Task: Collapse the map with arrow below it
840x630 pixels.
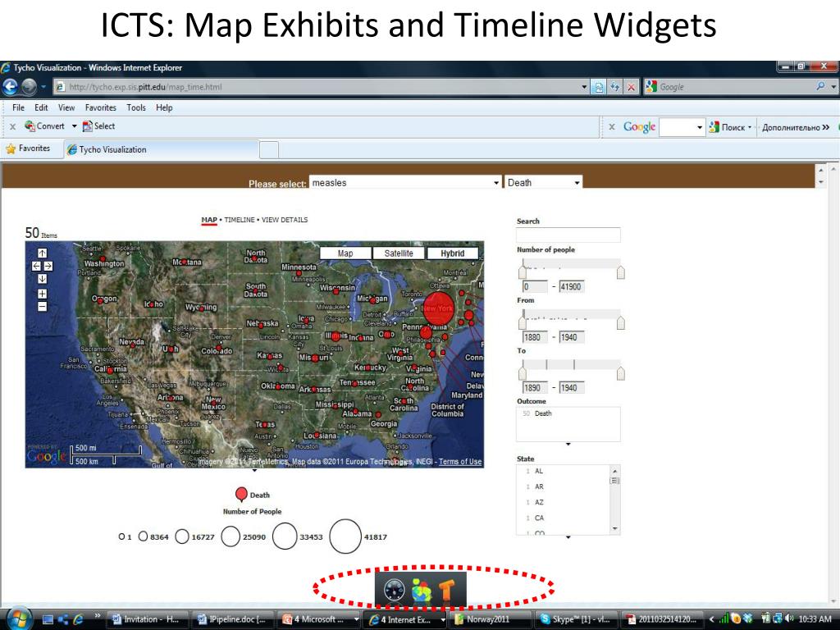Action: point(254,470)
